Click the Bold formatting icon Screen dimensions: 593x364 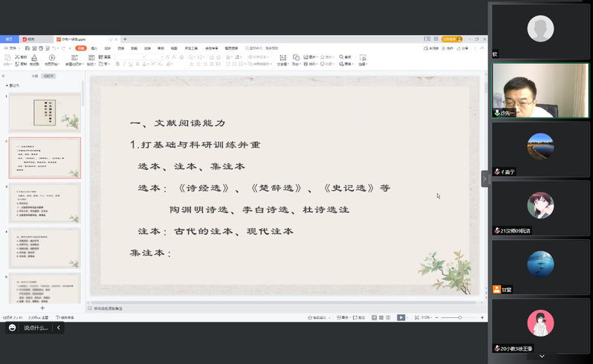tap(117, 64)
